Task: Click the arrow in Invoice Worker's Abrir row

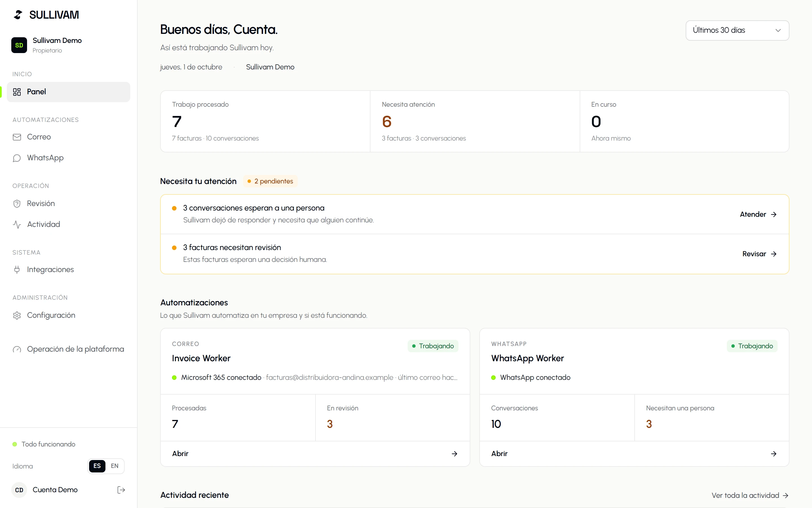Action: [454, 454]
